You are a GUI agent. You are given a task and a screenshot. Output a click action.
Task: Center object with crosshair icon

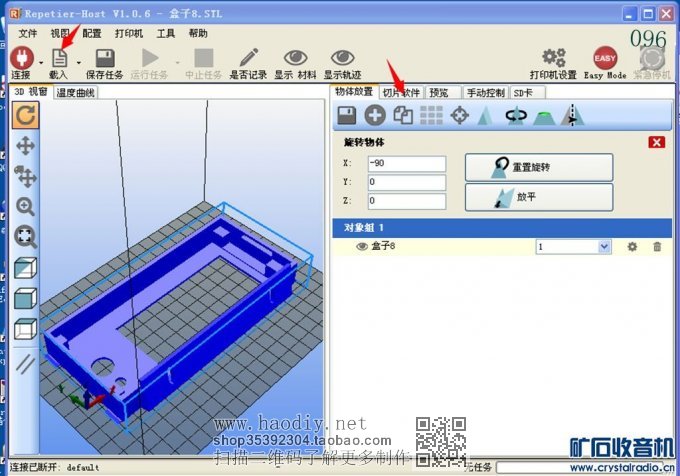click(x=460, y=115)
